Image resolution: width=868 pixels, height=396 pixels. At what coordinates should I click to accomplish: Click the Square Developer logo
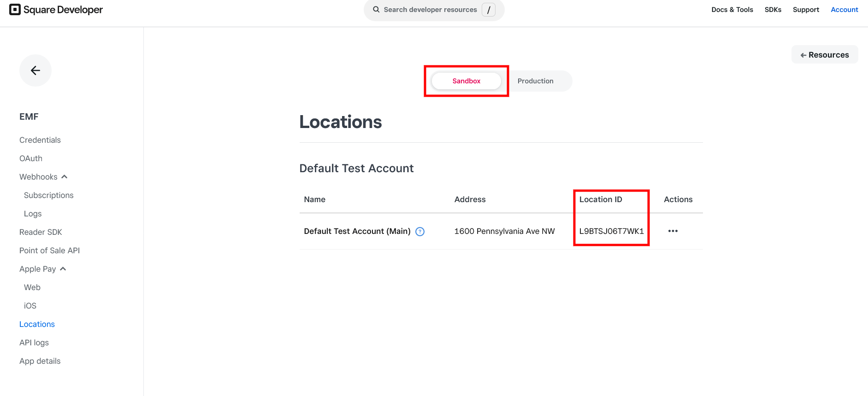coord(55,9)
